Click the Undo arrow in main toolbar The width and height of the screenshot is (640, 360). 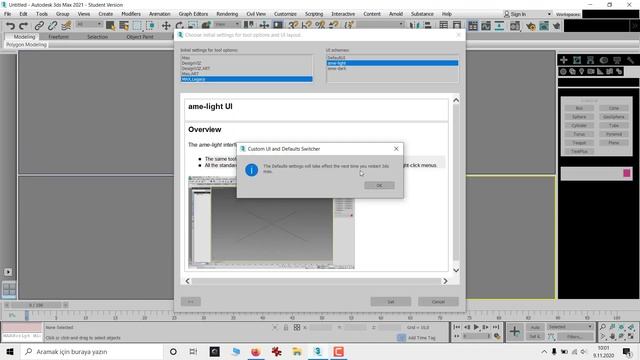tap(10, 26)
